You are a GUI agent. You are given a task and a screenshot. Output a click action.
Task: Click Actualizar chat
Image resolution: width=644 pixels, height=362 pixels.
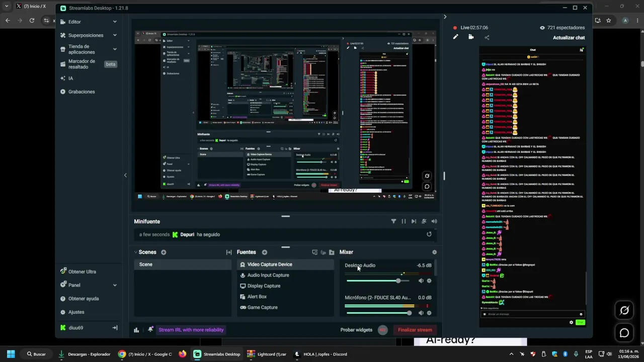(569, 38)
